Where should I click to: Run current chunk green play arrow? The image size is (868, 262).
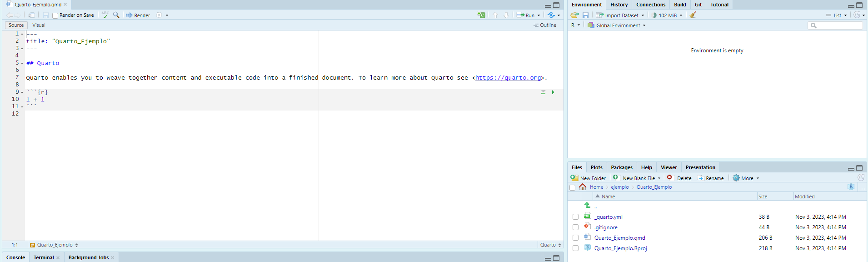click(553, 92)
